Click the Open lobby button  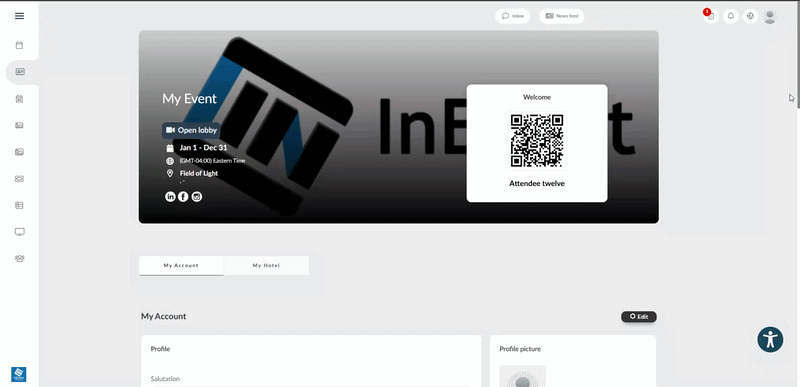click(191, 130)
